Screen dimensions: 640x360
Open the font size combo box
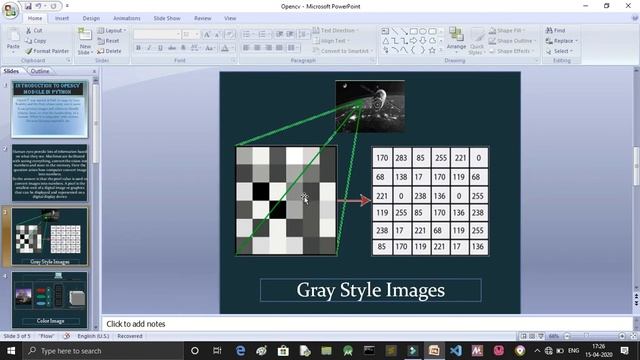(191, 34)
